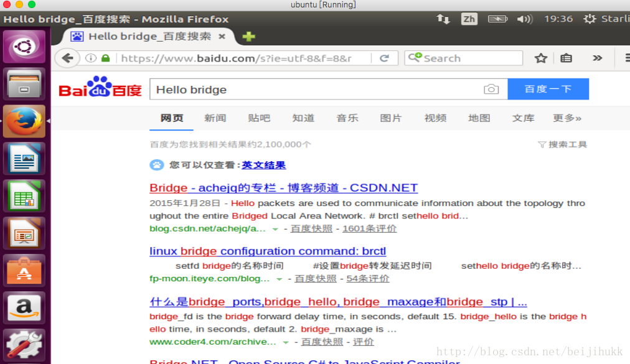Click the Baidu camera image search icon
The image size is (630, 364).
(x=491, y=89)
